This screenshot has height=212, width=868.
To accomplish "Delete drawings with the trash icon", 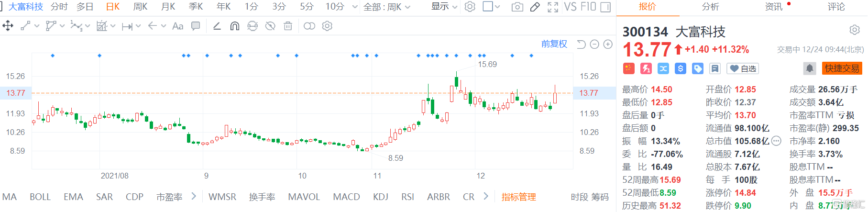I will coord(288,26).
